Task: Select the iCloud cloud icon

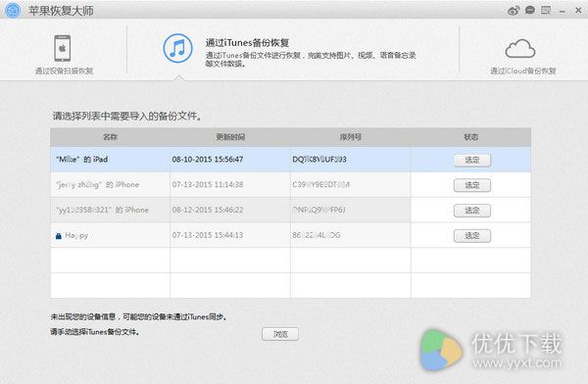Action: [x=520, y=48]
